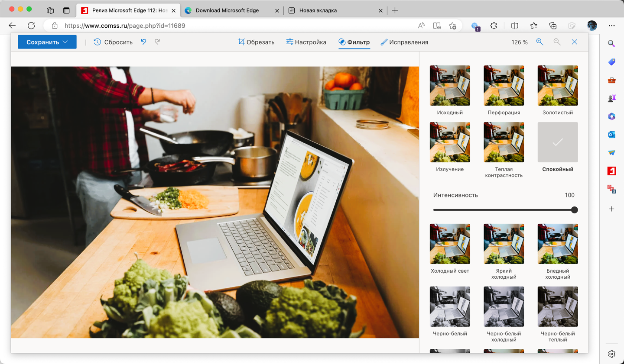Switch to the Исправления markup tab
The height and width of the screenshot is (364, 624).
tap(404, 42)
